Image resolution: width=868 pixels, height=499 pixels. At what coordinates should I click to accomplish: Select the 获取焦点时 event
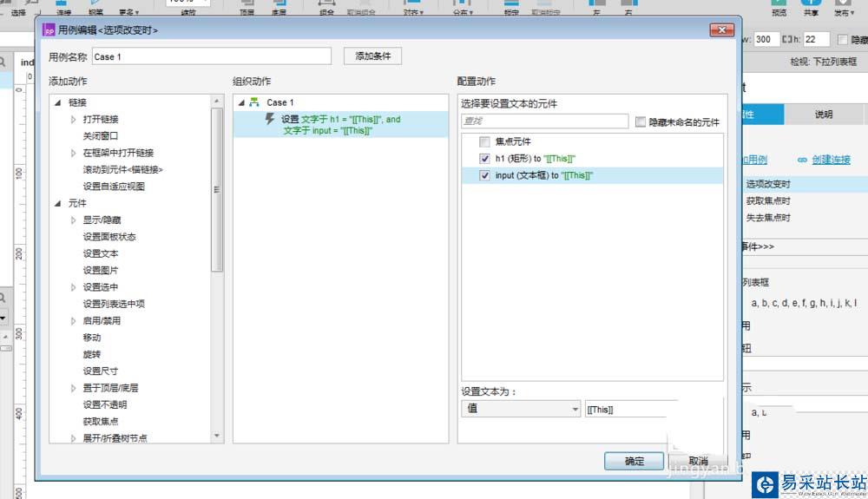[768, 200]
